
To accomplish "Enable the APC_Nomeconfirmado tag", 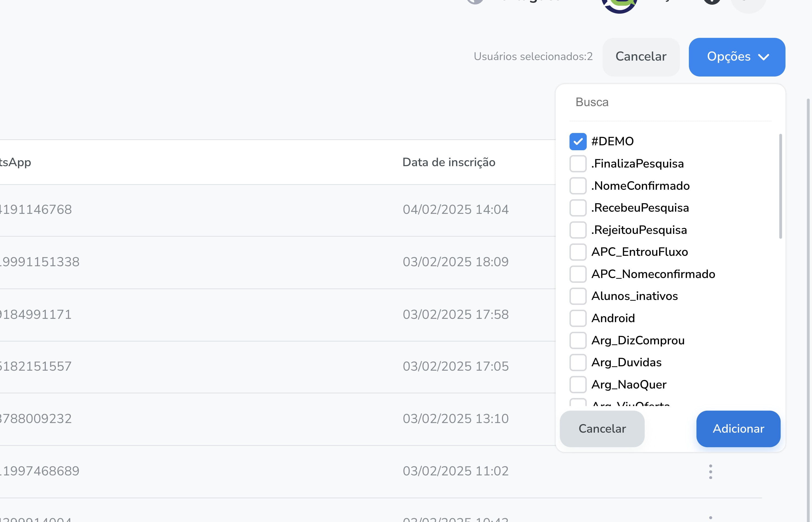I will (x=578, y=274).
